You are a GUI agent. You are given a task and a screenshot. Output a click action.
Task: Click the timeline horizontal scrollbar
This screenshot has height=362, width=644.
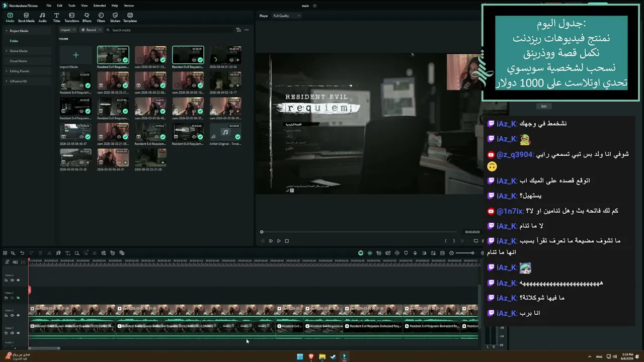point(44,348)
